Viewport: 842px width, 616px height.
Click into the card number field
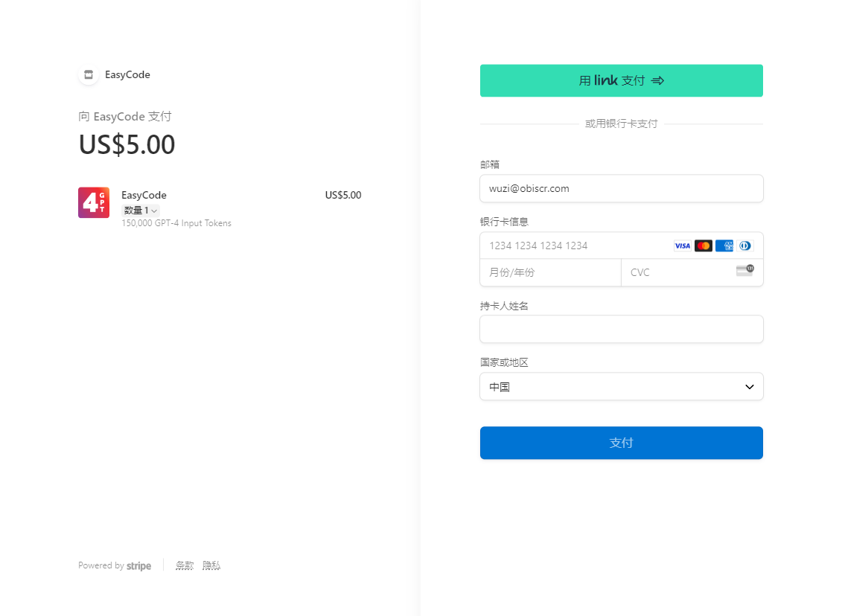573,246
